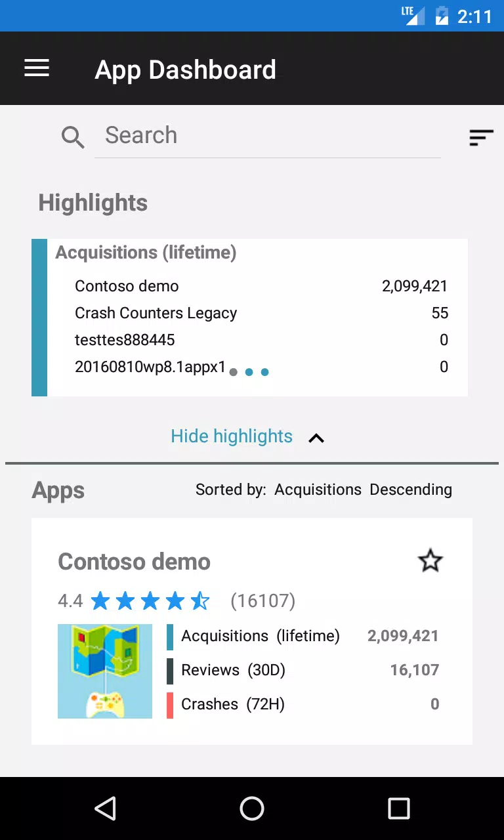Screen dimensions: 504x840
Task: Open the hamburger navigation menu
Action: 37,68
